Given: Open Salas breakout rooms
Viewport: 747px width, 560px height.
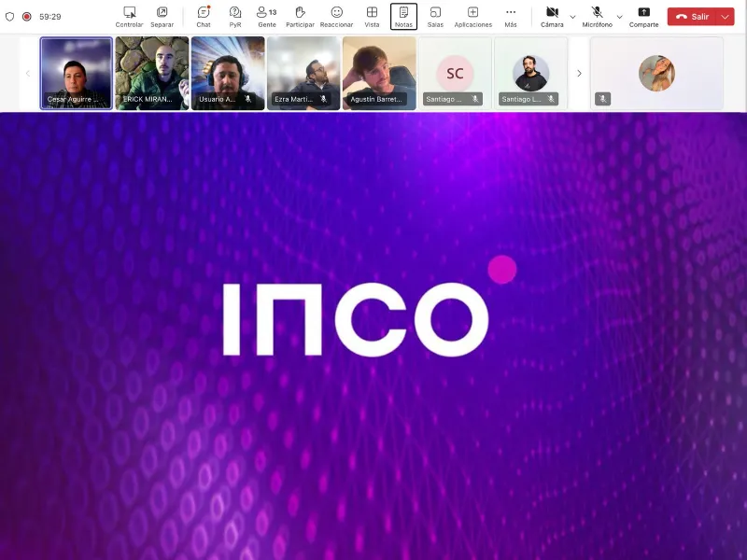Looking at the screenshot, I should click(x=435, y=16).
